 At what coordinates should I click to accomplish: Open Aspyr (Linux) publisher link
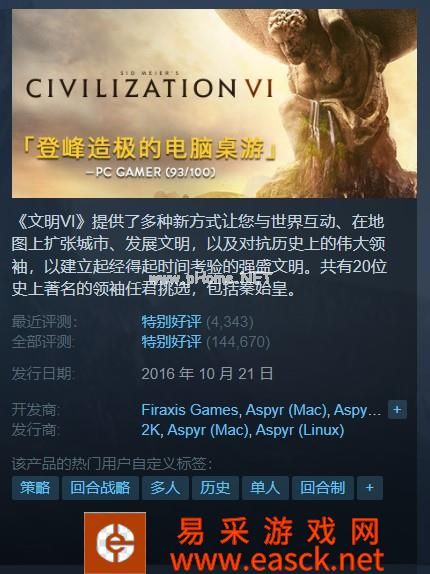[x=300, y=430]
